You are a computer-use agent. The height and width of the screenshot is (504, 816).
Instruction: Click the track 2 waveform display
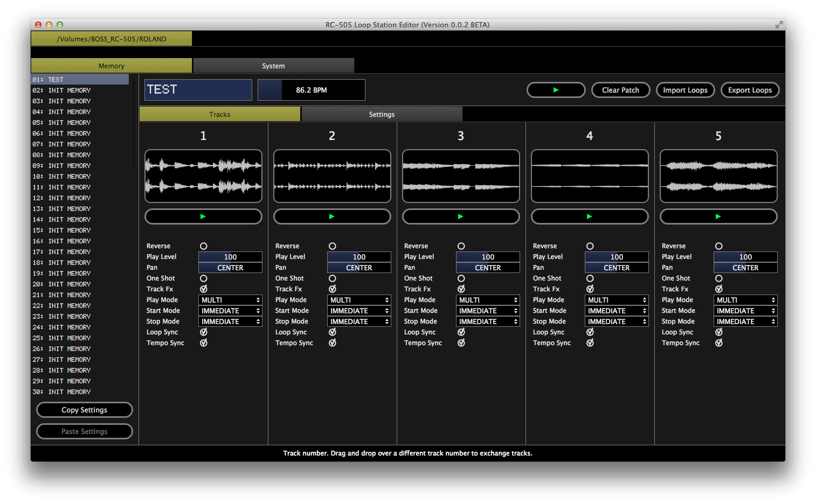click(332, 176)
